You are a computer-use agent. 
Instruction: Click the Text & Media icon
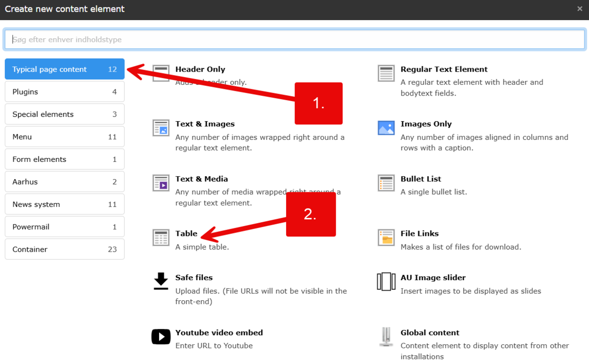[161, 182]
